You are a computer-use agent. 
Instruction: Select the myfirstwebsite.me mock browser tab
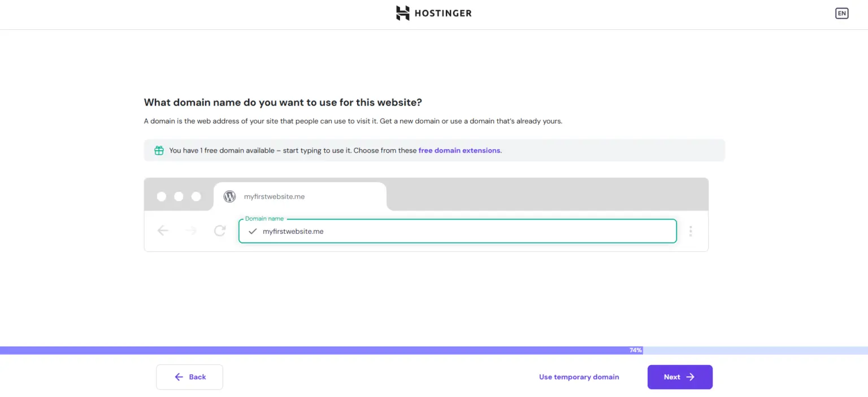[300, 197]
